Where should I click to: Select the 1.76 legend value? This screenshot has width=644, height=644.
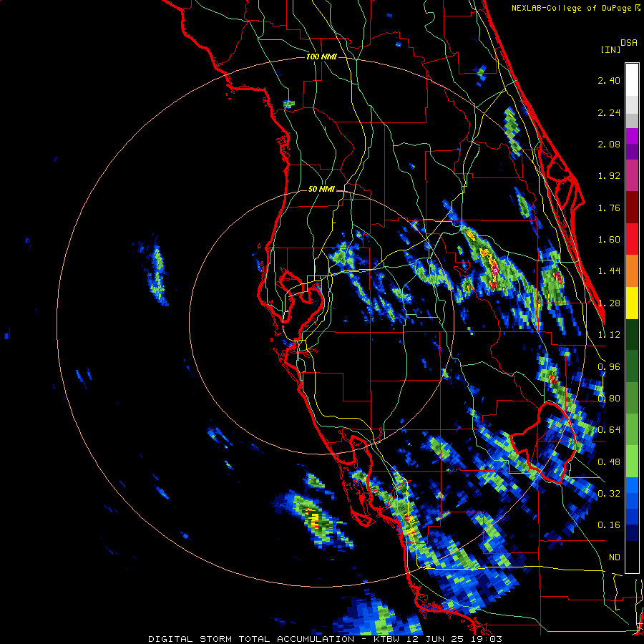point(609,208)
